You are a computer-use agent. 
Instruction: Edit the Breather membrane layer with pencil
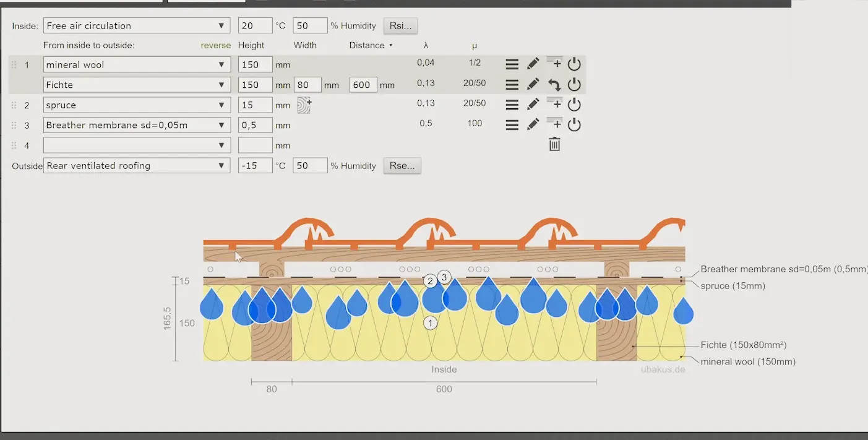(533, 124)
